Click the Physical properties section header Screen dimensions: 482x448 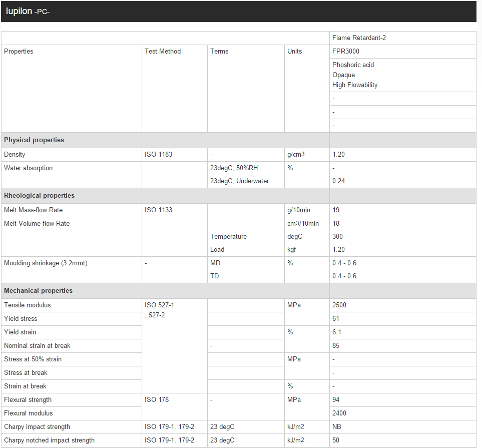(x=34, y=140)
